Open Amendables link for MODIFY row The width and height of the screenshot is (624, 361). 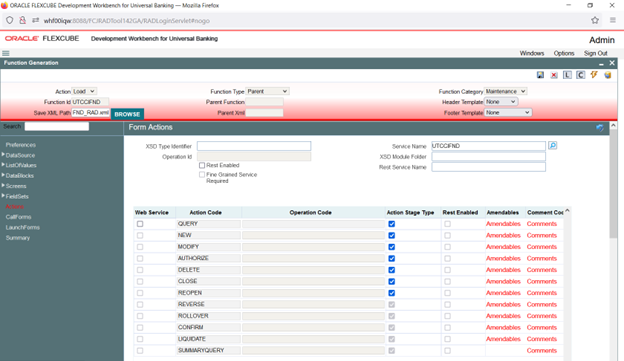click(503, 247)
